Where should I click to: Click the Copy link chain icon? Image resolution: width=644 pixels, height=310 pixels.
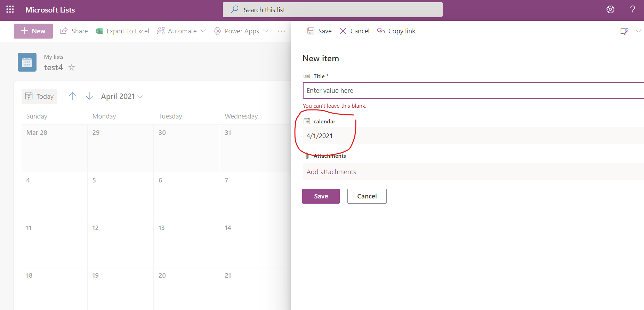381,31
